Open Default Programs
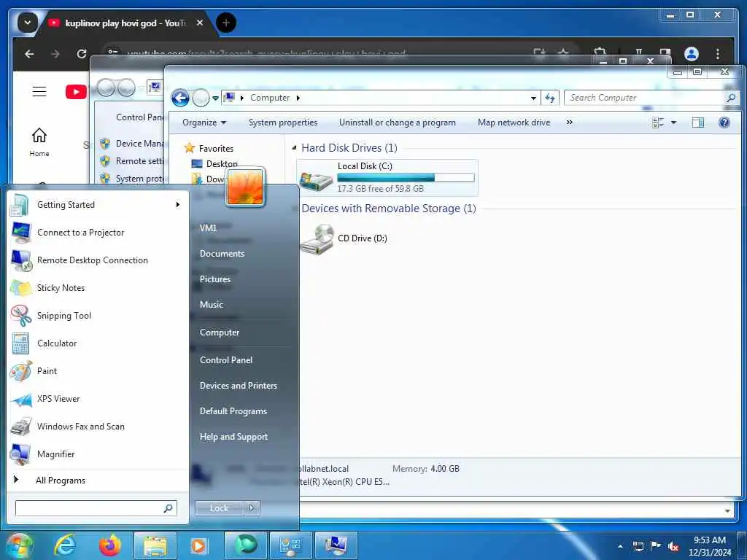The height and width of the screenshot is (560, 747). click(x=233, y=411)
